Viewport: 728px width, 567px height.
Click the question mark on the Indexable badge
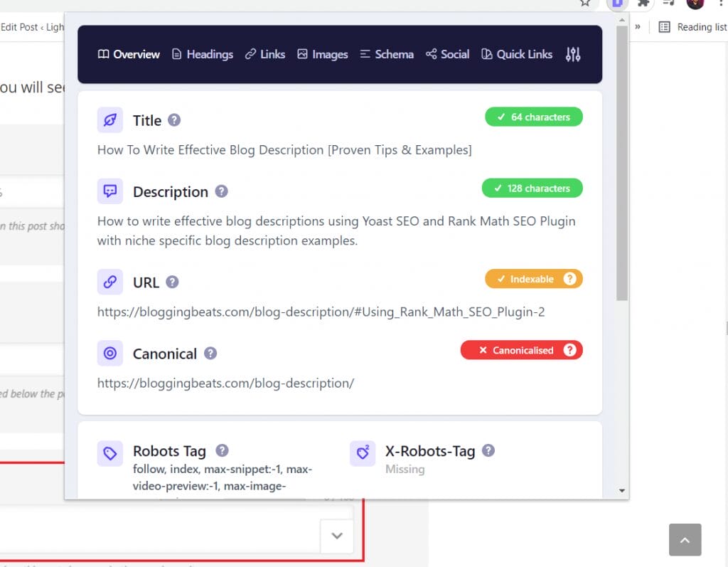tap(569, 279)
